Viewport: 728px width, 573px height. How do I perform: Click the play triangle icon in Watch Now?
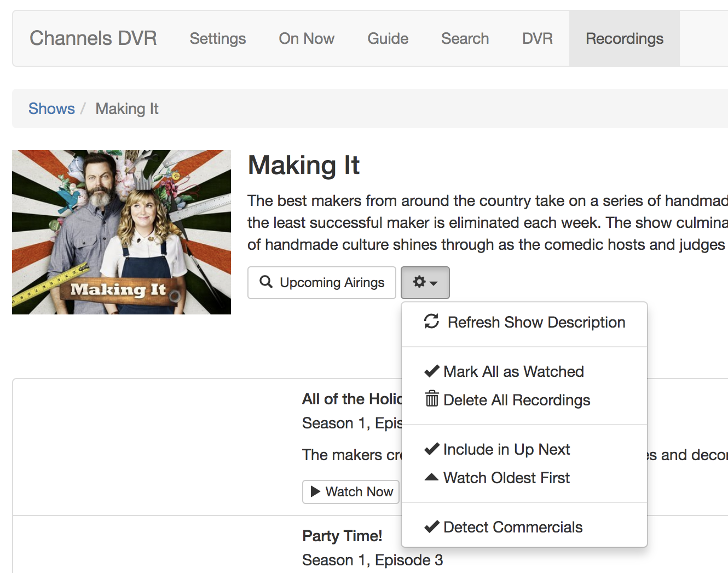(x=315, y=491)
